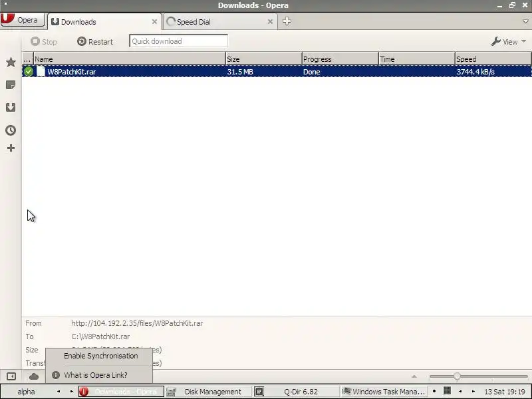This screenshot has width=532, height=399.
Task: Open the Downloads panel icon in sidebar
Action: [x=11, y=107]
